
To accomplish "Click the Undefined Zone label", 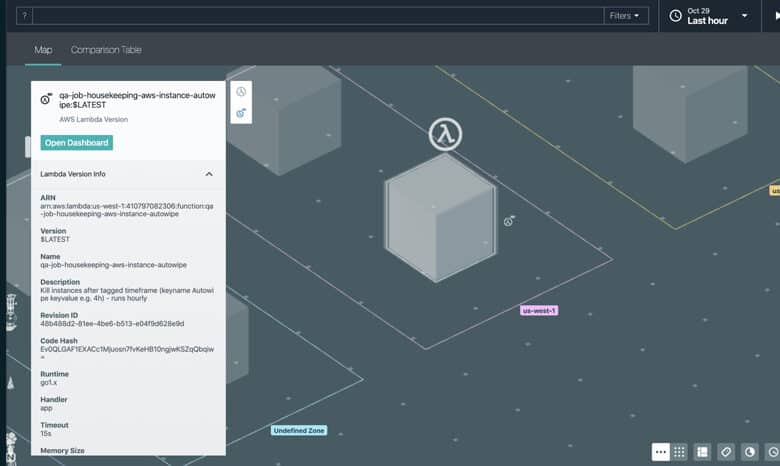I will tap(299, 431).
